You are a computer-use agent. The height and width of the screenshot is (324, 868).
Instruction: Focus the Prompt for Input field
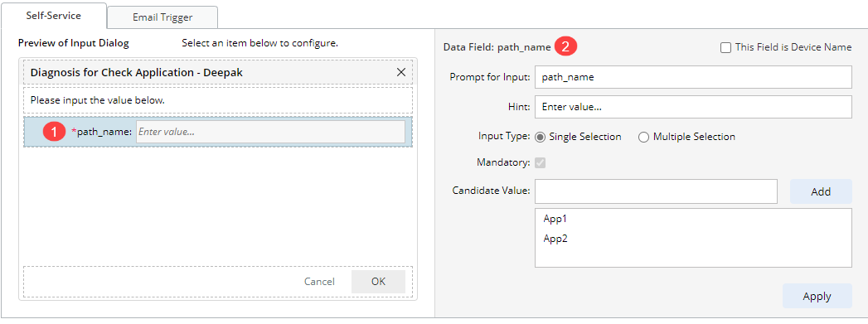point(693,77)
